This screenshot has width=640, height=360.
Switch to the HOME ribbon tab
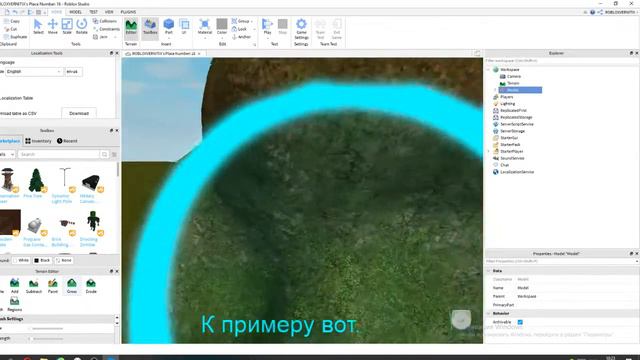coord(56,12)
